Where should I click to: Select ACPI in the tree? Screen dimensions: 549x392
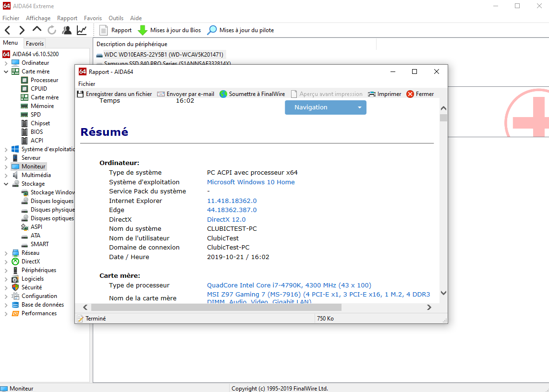coord(37,141)
